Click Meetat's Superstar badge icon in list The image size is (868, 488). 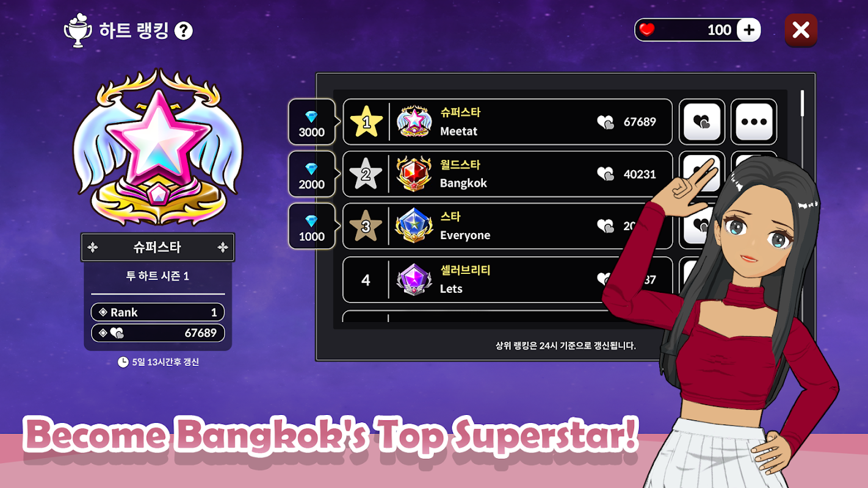414,122
